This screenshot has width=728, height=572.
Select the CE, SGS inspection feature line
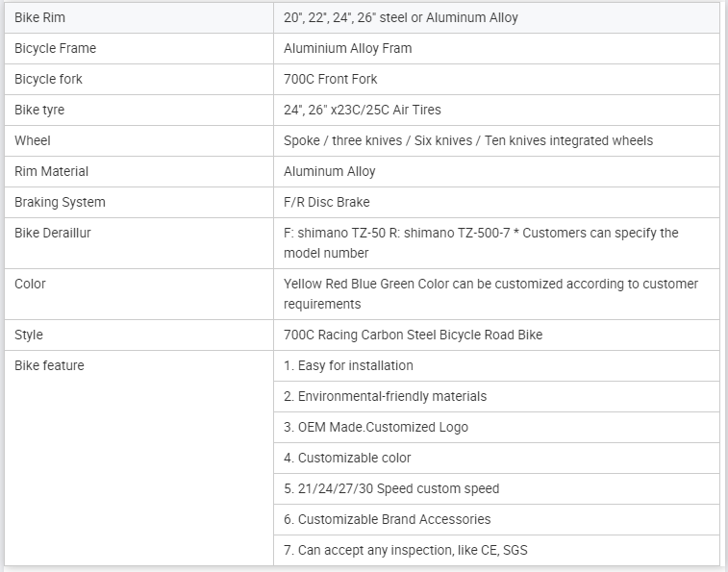tap(405, 550)
